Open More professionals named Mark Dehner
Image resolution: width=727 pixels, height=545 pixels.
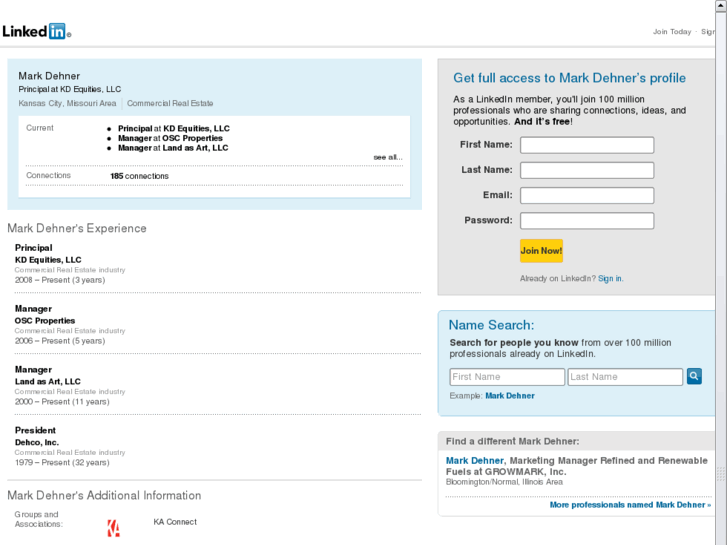[630, 505]
